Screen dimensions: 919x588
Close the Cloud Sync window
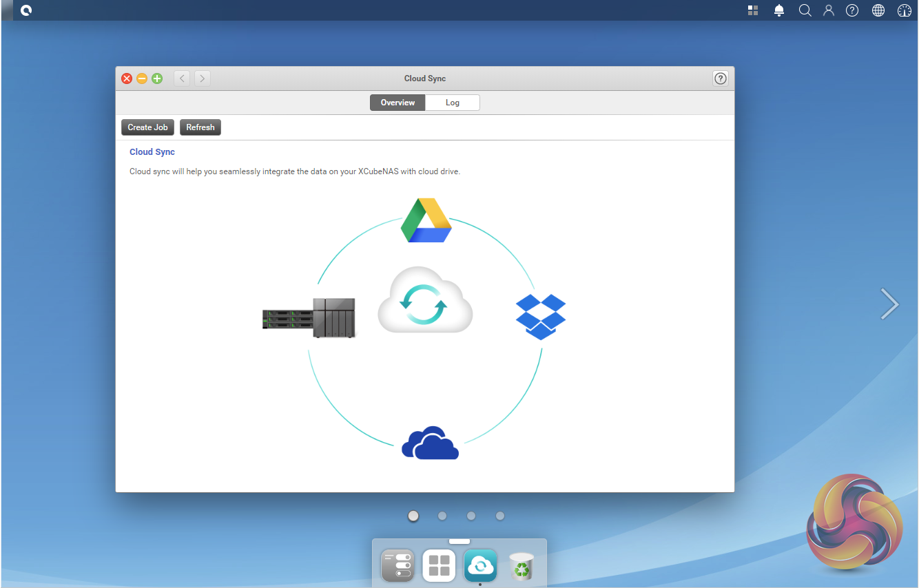tap(127, 78)
